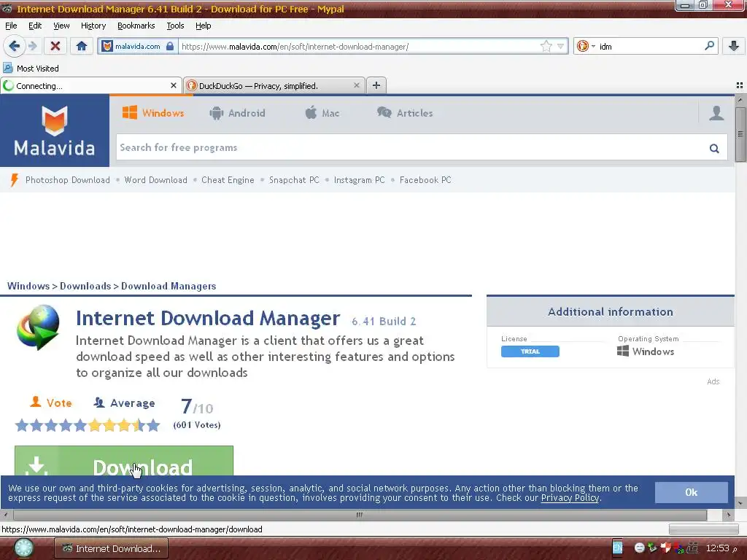Click the Downloads breadcrumb link
747x560 pixels.
pos(85,286)
